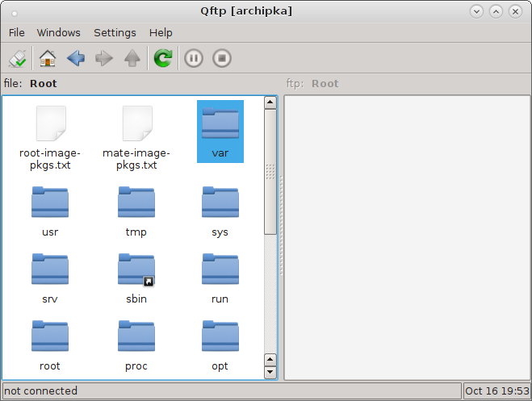Click the connect plug toolbar icon
532x401 pixels.
pos(17,58)
